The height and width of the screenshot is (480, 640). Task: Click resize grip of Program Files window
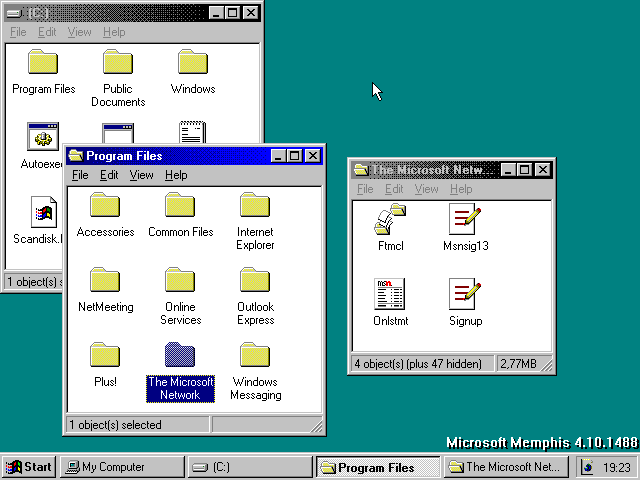pos(316,426)
